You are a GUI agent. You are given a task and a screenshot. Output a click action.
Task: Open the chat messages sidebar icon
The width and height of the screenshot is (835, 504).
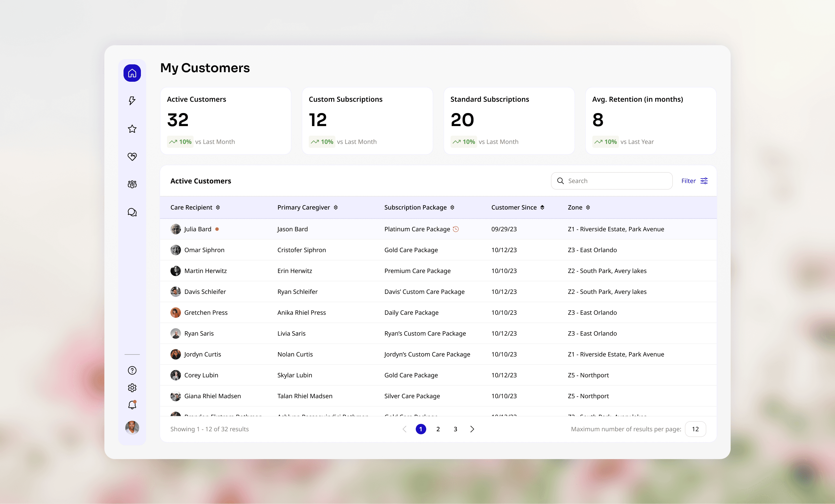click(132, 212)
